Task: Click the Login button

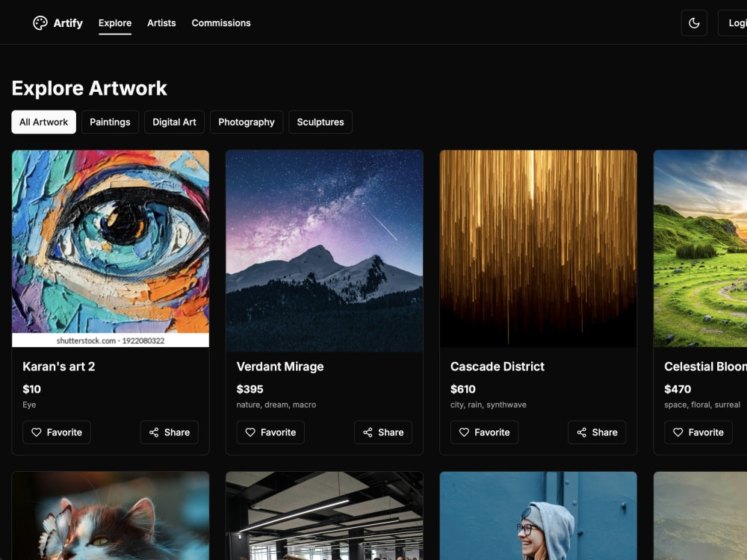Action: pyautogui.click(x=734, y=23)
